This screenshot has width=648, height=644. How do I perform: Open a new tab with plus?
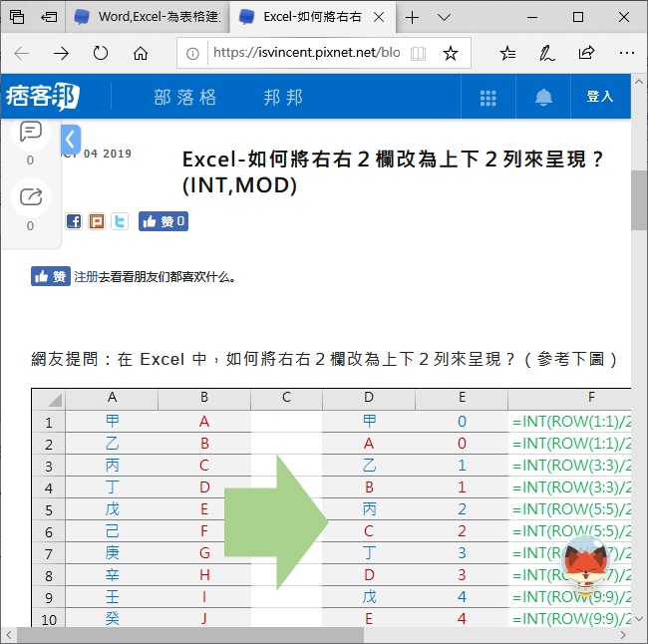(412, 17)
